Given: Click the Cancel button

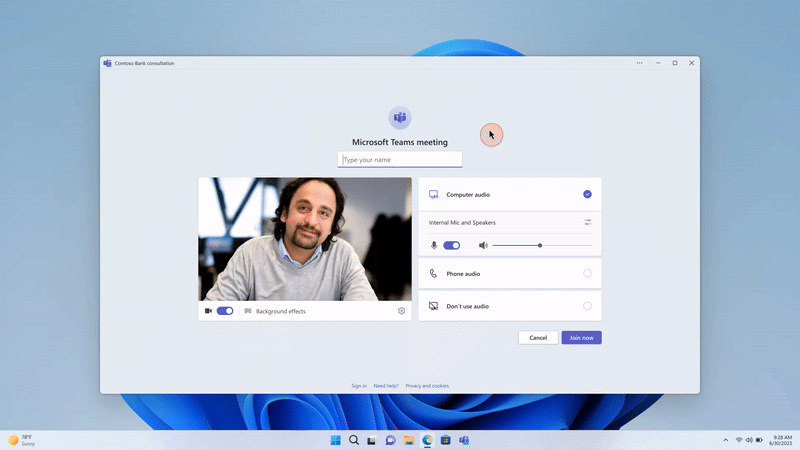Looking at the screenshot, I should [538, 338].
